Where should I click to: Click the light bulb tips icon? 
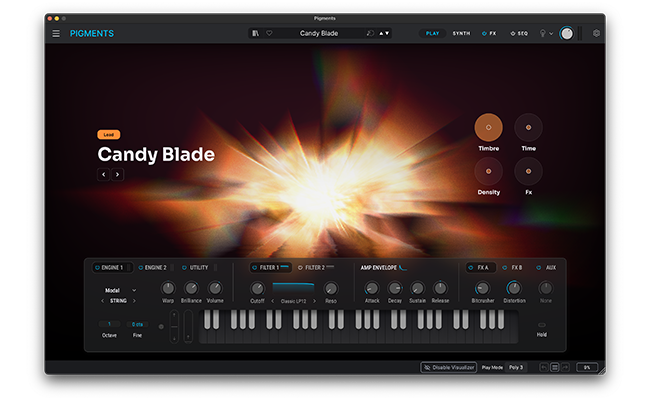pyautogui.click(x=543, y=33)
